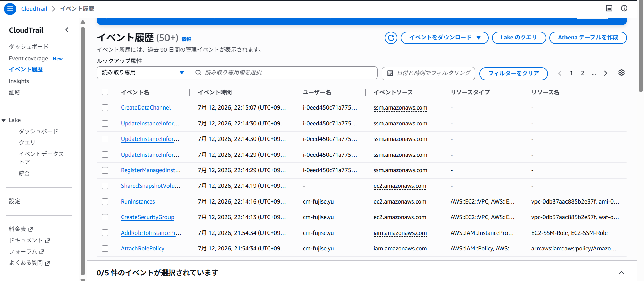Open the table preferences gear icon
This screenshot has width=644, height=281.
point(622,73)
